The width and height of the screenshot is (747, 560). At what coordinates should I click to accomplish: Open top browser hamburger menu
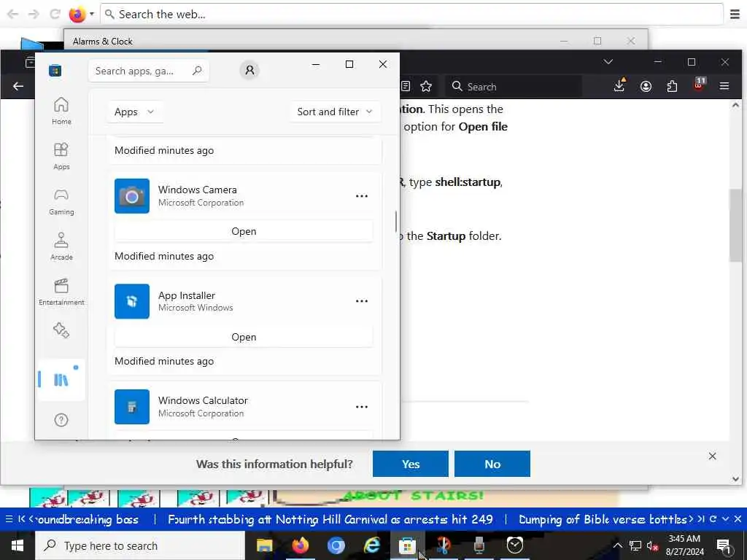(x=735, y=15)
